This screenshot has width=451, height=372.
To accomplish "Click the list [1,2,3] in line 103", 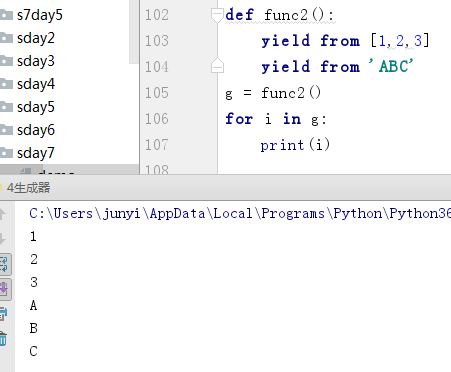I will click(400, 41).
